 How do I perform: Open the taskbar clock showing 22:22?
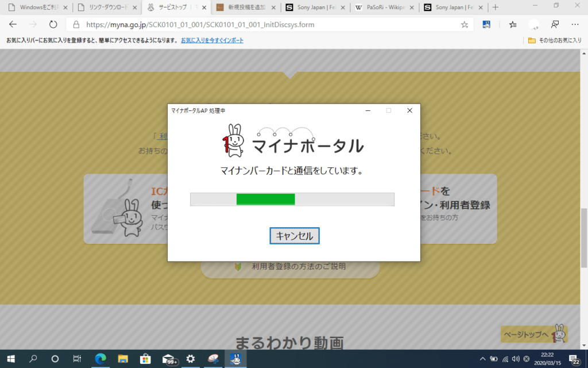coord(547,359)
